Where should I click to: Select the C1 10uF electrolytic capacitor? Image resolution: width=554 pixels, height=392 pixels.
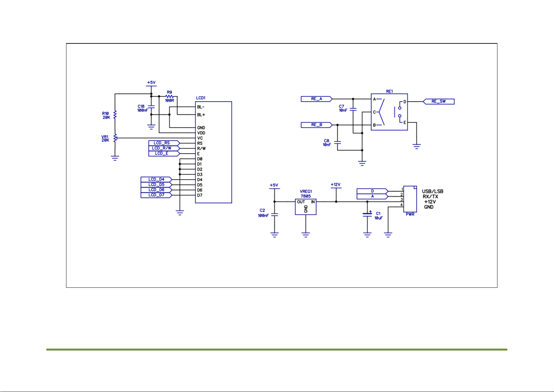[x=367, y=214]
